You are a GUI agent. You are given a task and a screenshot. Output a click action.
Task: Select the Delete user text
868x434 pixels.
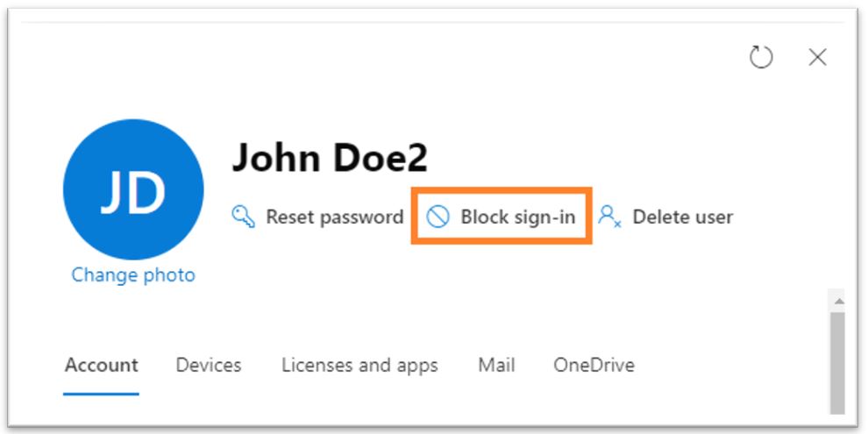[682, 217]
